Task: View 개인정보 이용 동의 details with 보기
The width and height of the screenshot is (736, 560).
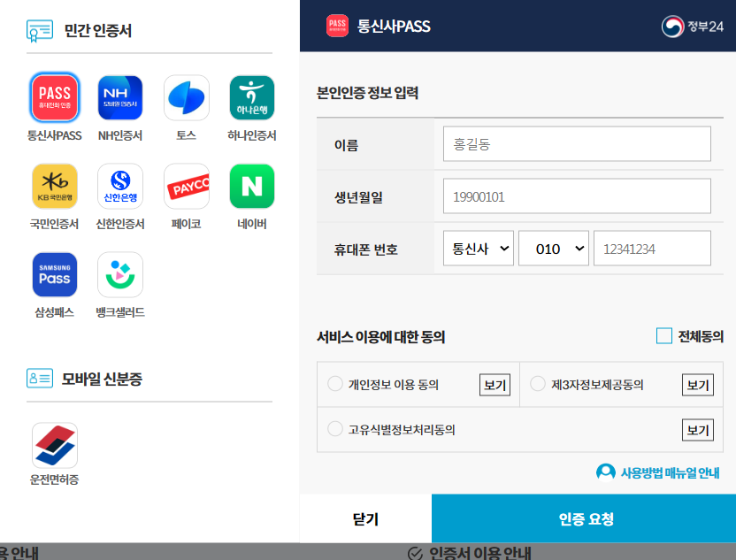Action: (494, 385)
